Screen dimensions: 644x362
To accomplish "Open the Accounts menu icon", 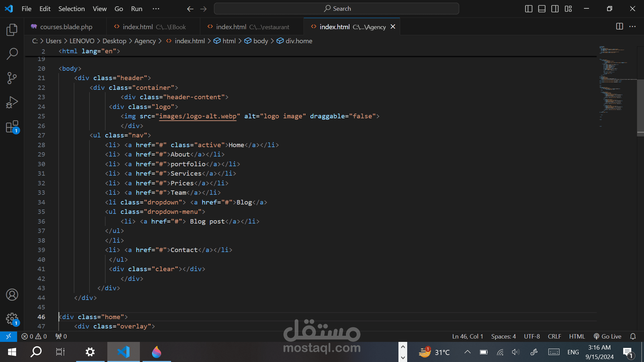I will coord(12,295).
